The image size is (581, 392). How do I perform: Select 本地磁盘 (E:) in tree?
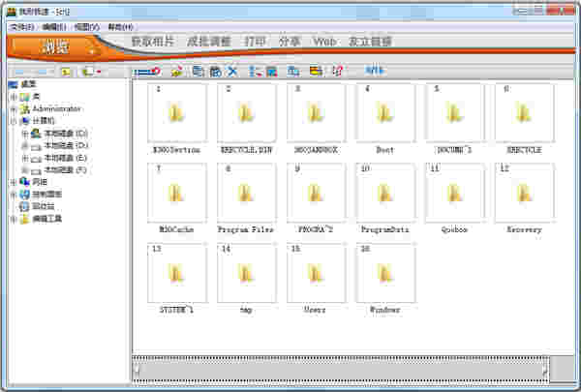point(66,158)
